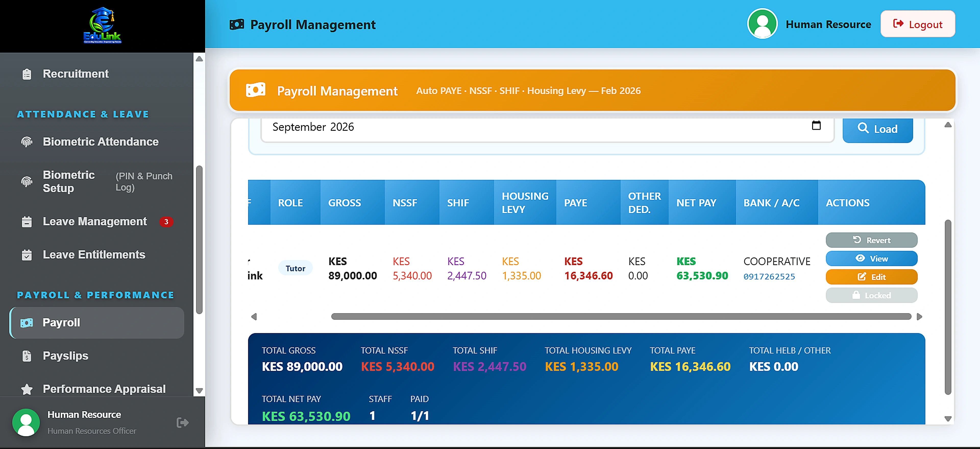
Task: Click the sidebar scroll down arrow
Action: (199, 390)
